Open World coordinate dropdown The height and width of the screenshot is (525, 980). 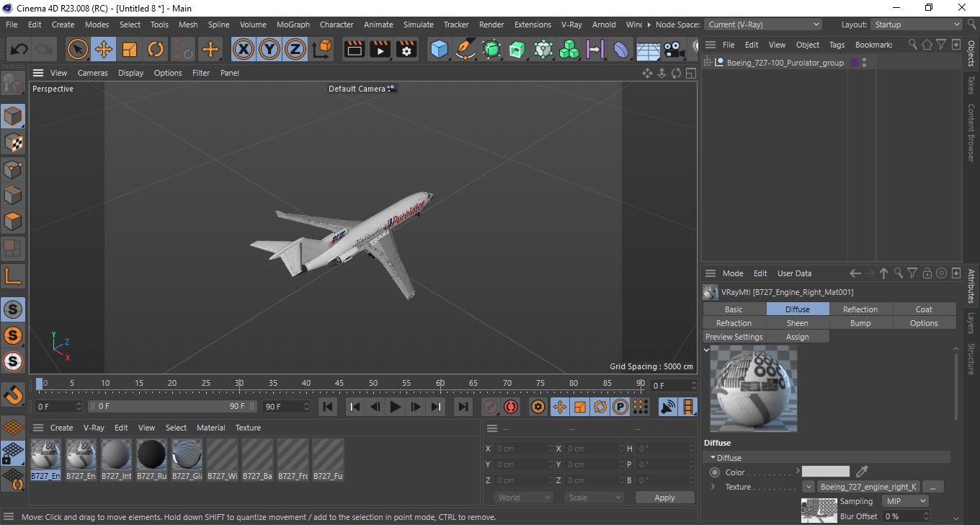pos(524,498)
